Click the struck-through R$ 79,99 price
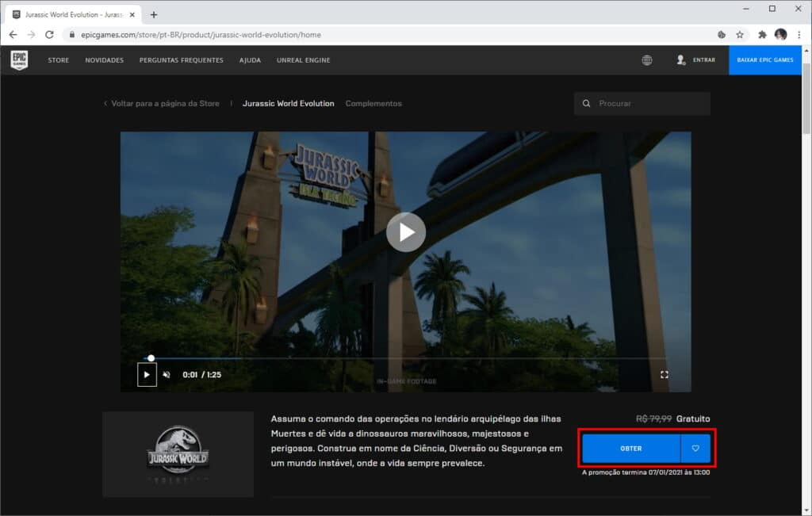The height and width of the screenshot is (516, 812). point(653,419)
